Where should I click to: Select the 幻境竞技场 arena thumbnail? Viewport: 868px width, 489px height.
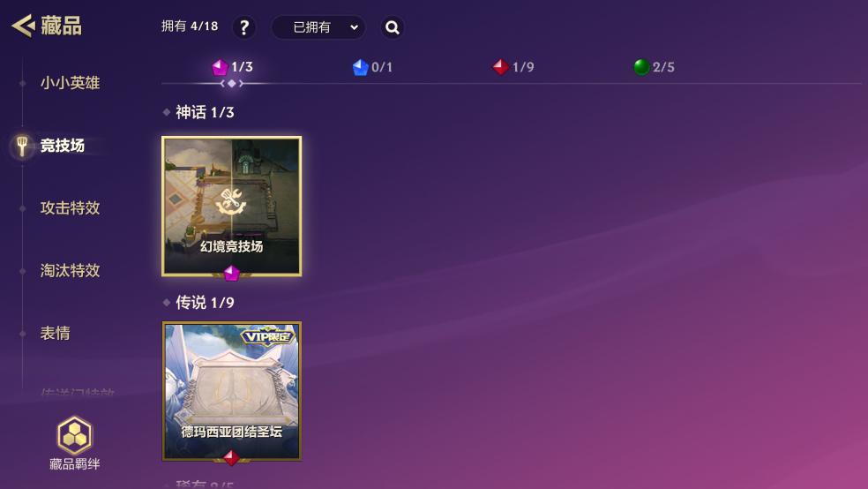coord(231,206)
